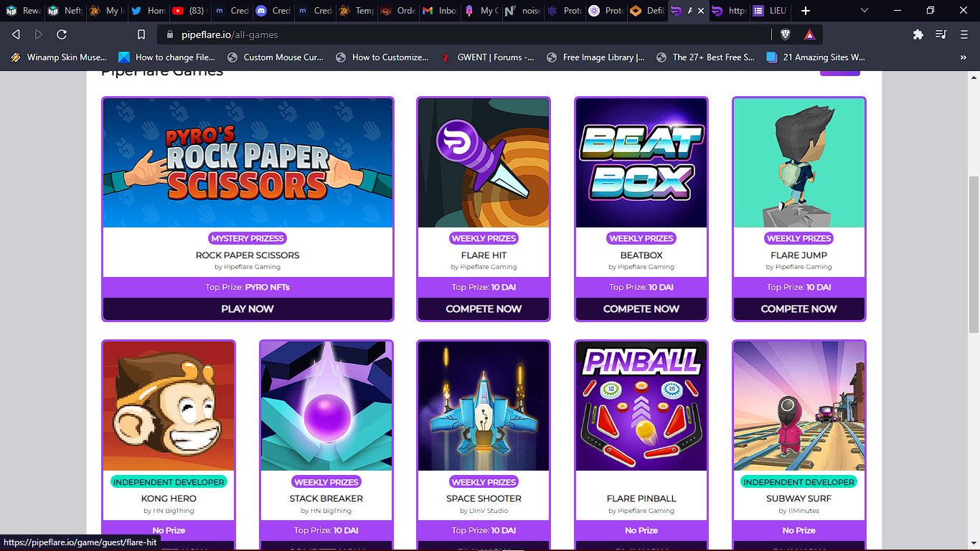This screenshot has width=980, height=551.
Task: Switch to the Gmail Inbox tab
Action: point(439,11)
